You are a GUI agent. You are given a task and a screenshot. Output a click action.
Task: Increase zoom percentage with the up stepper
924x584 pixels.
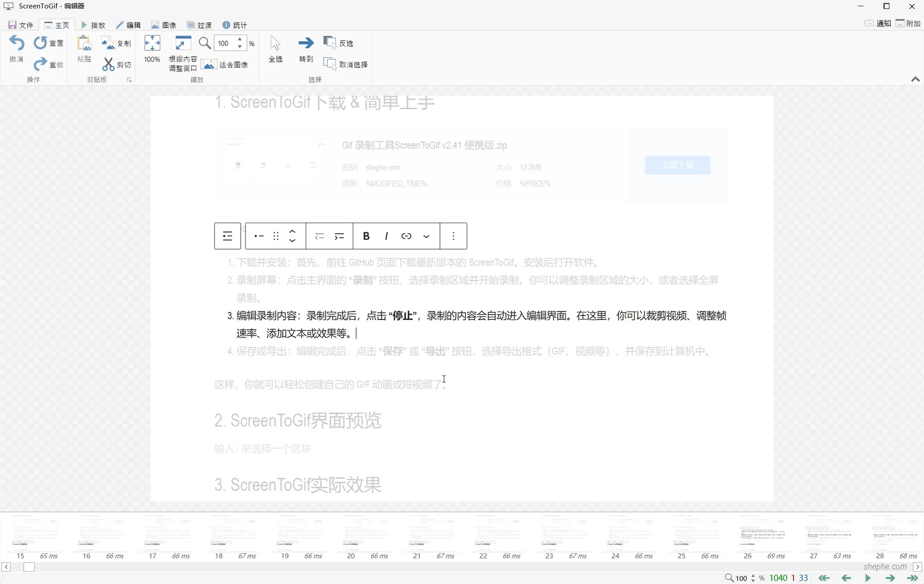pyautogui.click(x=240, y=40)
